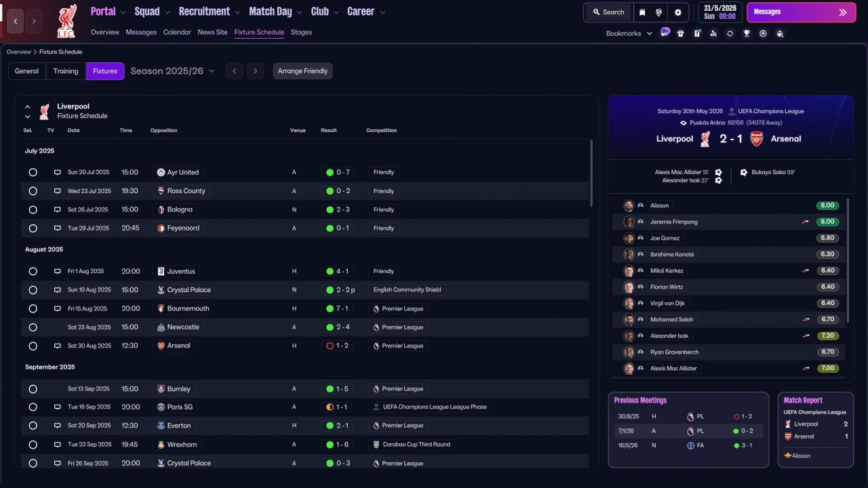Open the Club dropdown menu
868x488 pixels.
click(x=325, y=12)
